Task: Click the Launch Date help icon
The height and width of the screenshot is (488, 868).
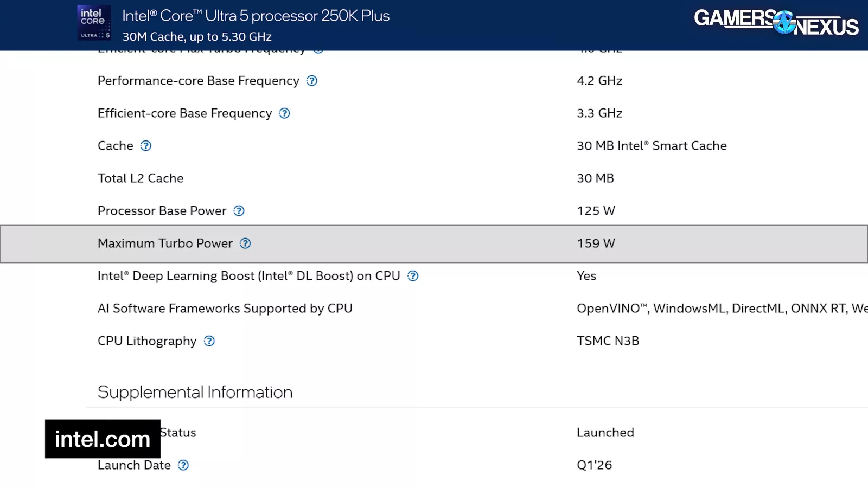Action: pyautogui.click(x=183, y=465)
